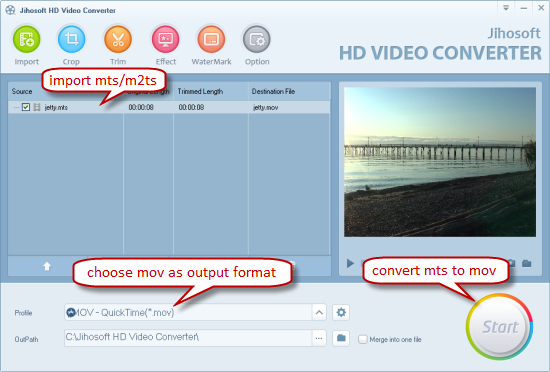The height and width of the screenshot is (372, 550).
Task: Click the OutPath text field
Action: (x=188, y=338)
